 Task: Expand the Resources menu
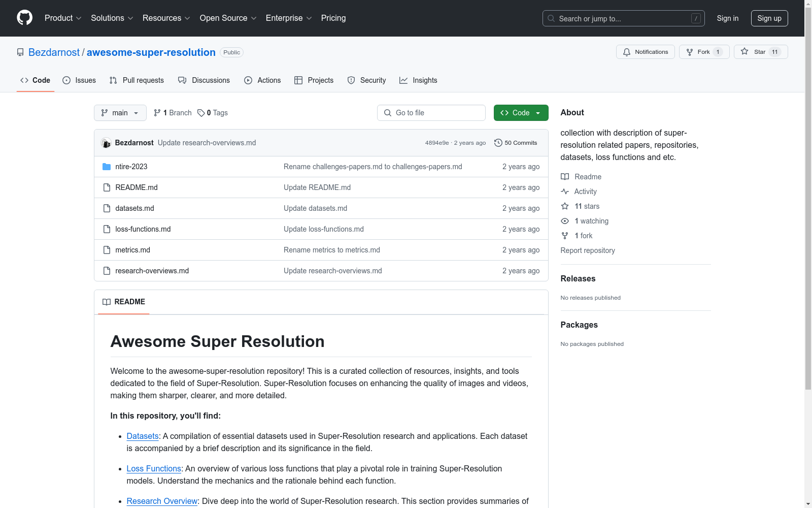coord(166,18)
